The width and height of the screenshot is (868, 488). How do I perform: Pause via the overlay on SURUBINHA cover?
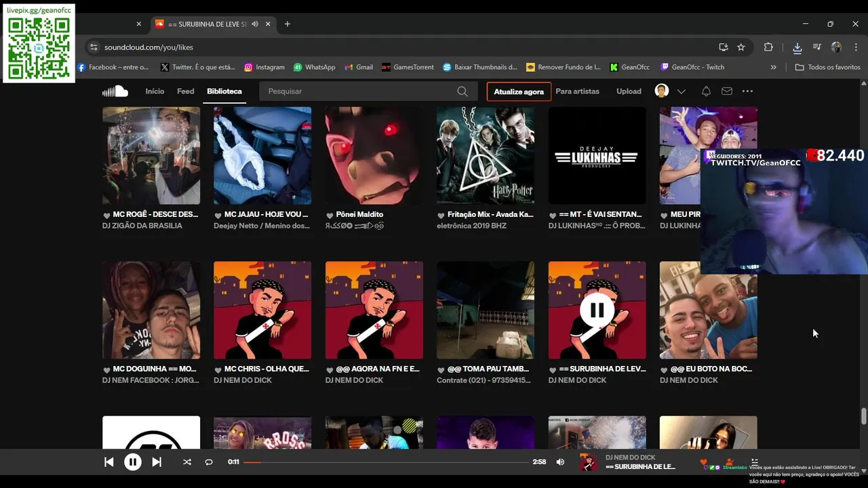pyautogui.click(x=597, y=310)
